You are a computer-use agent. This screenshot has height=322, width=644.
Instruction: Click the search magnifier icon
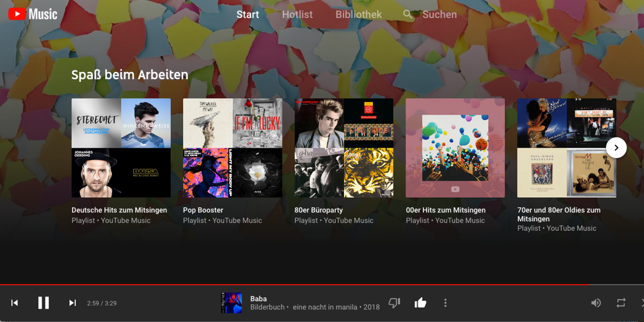coord(408,14)
